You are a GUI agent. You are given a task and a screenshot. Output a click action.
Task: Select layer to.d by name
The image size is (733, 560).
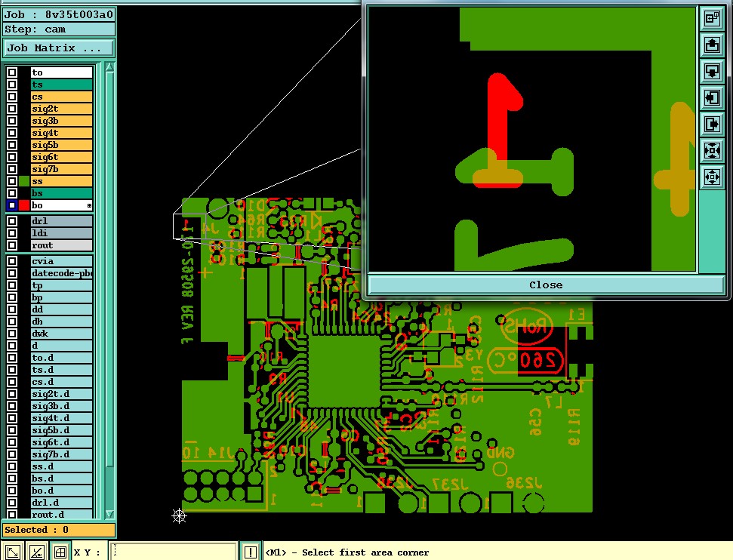coord(62,358)
